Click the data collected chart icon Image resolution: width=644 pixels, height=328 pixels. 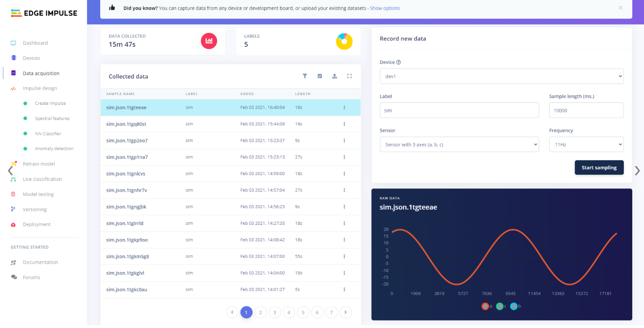209,41
